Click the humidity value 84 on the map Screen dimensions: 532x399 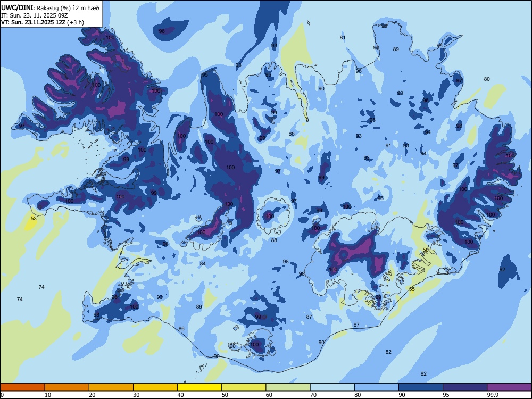[203, 264]
